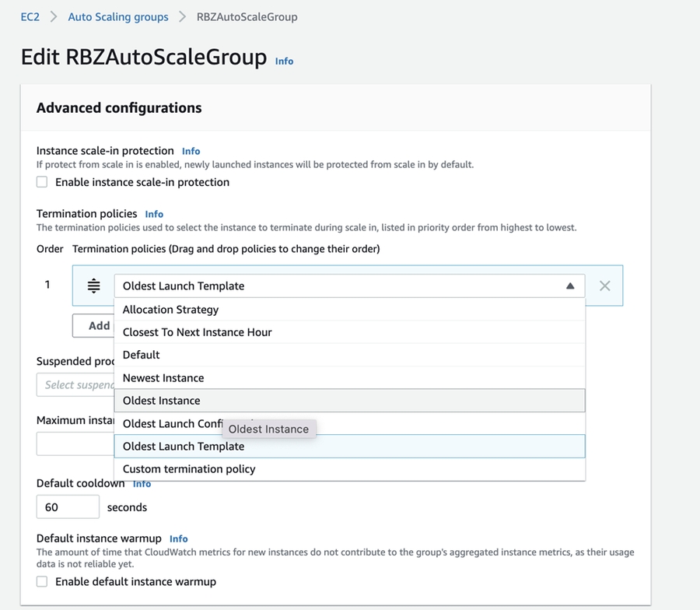Click the drag handle icon for policy 1

[93, 286]
